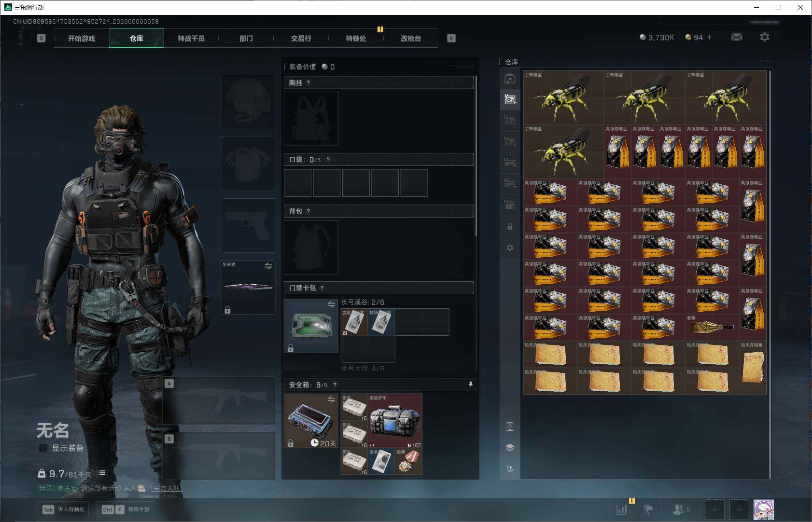Click the player avatar in bottom bar

pyautogui.click(x=764, y=509)
